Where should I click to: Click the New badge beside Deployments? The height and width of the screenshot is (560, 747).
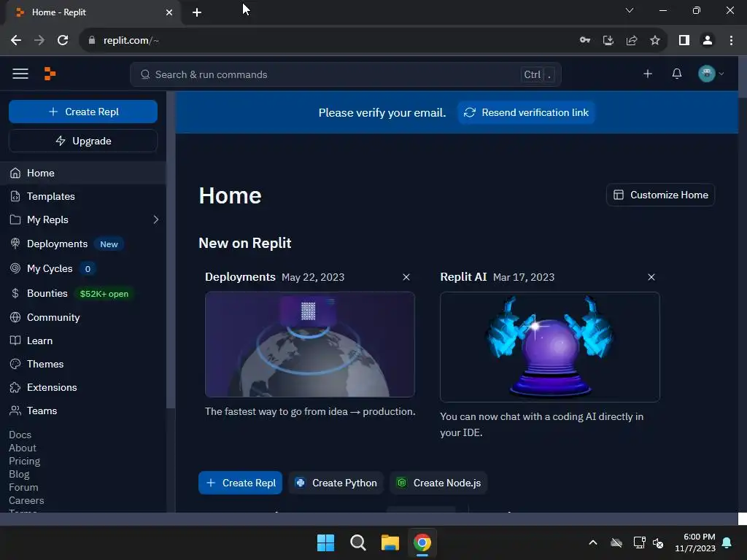click(109, 244)
